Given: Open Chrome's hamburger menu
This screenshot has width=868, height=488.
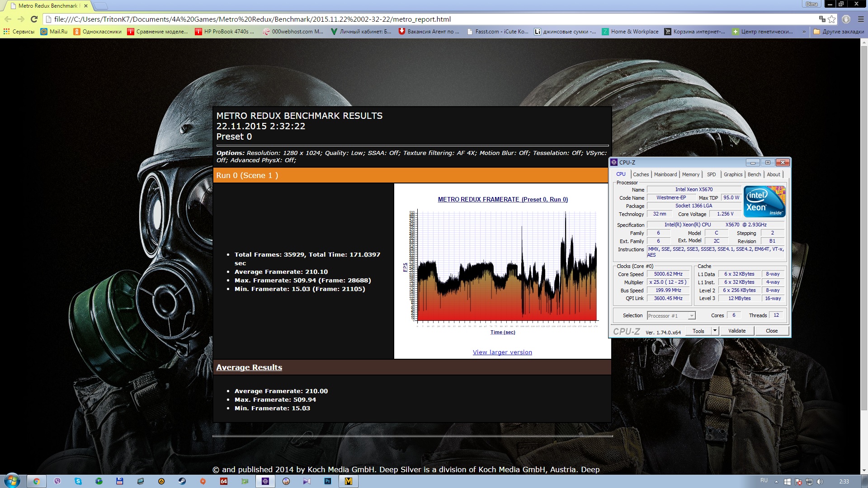Looking at the screenshot, I should 861,19.
